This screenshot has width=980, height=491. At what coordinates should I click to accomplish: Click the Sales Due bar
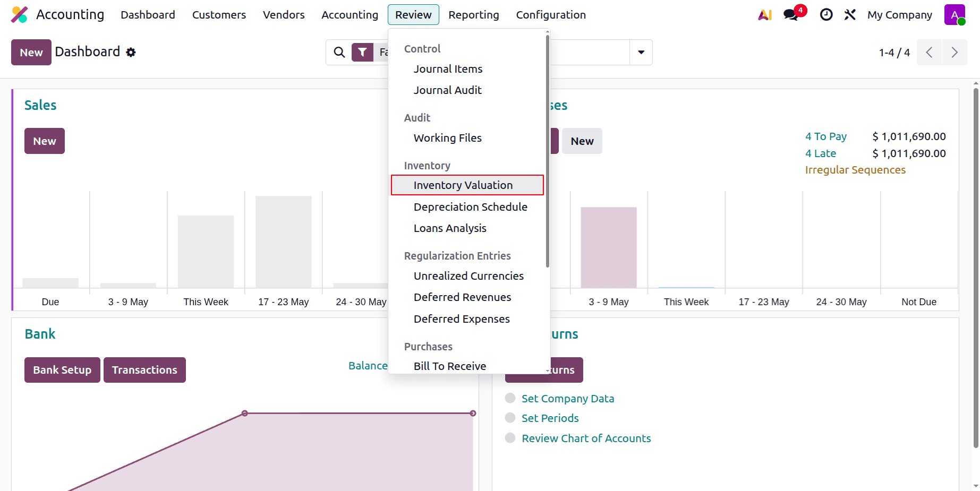coord(50,283)
